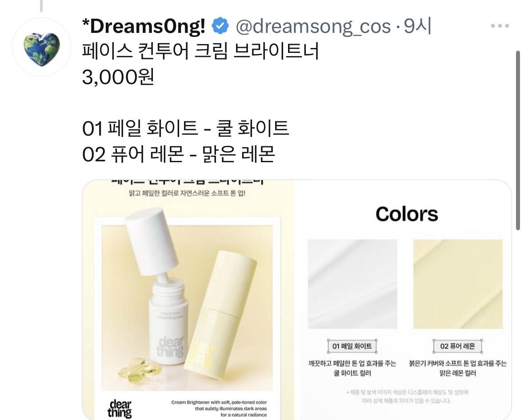This screenshot has height=420, width=524.
Task: Select the 02 퓨어 레몬 label box
Action: pyautogui.click(x=457, y=346)
